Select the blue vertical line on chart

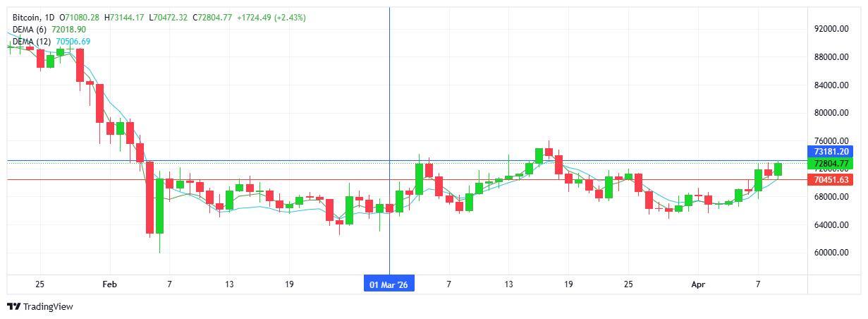pos(390,106)
